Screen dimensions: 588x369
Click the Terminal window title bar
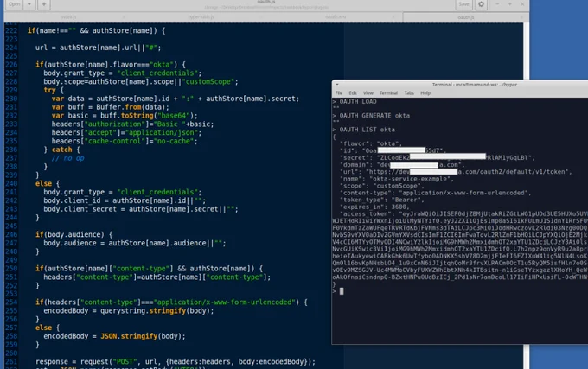(475, 85)
